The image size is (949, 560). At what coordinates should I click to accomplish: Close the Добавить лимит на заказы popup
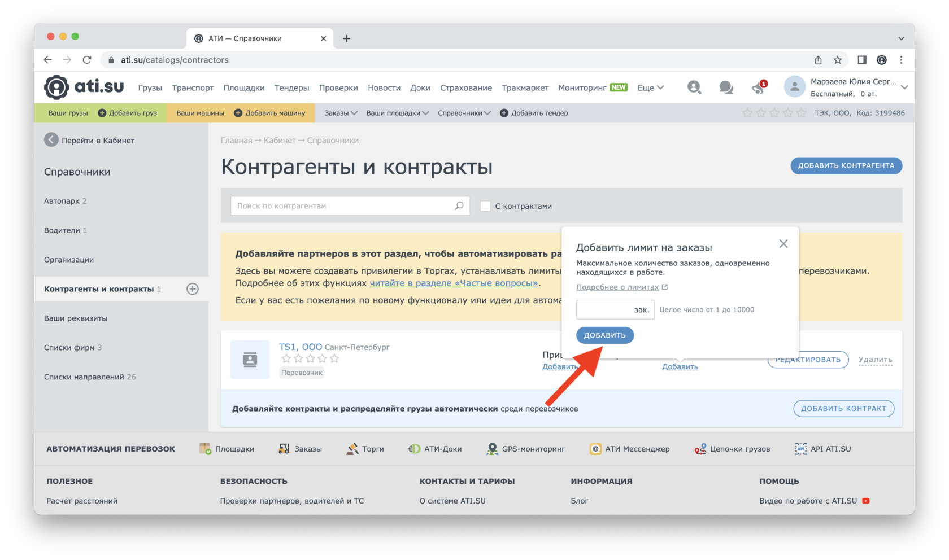coord(783,244)
